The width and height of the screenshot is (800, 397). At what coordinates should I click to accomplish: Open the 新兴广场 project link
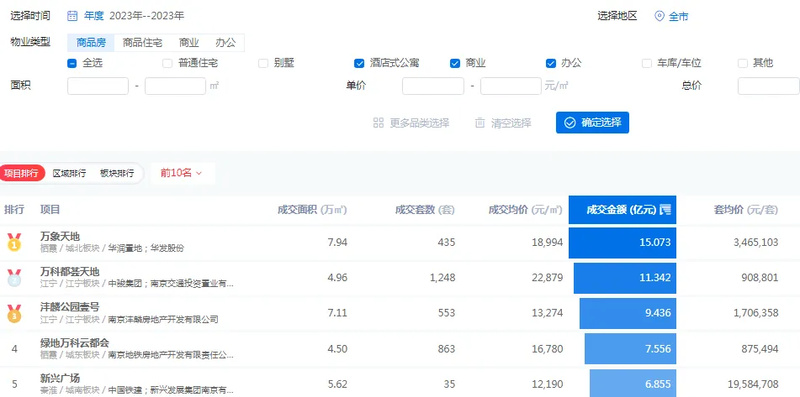60,379
